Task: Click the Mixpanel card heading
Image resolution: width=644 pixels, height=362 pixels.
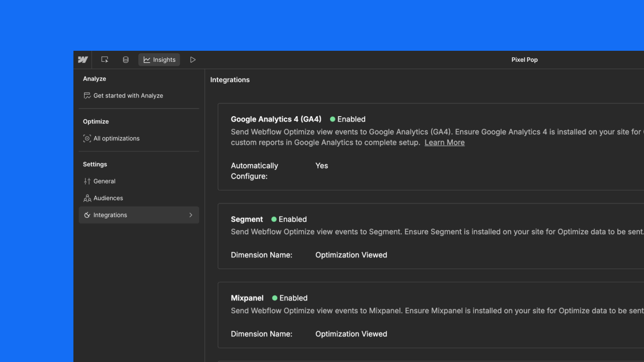Action: [247, 298]
